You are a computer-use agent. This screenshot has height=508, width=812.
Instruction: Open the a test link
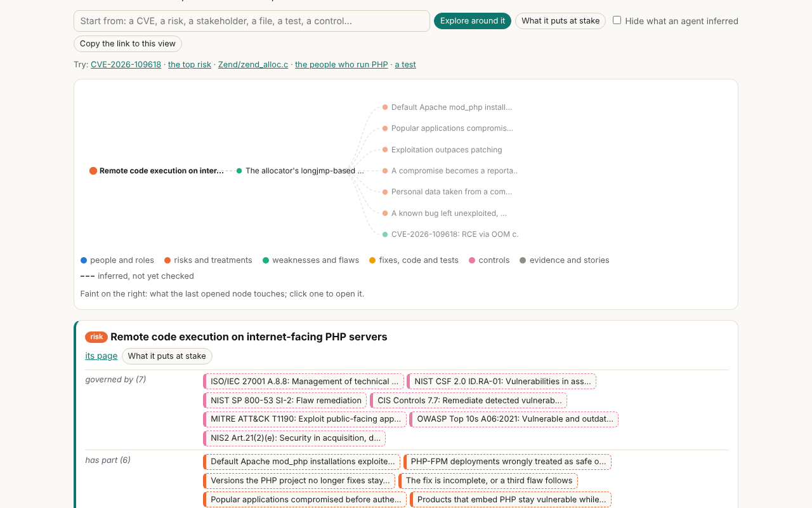405,65
